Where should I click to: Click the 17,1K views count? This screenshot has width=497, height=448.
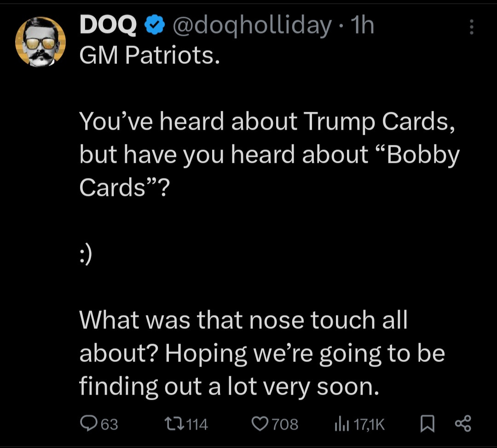click(369, 424)
